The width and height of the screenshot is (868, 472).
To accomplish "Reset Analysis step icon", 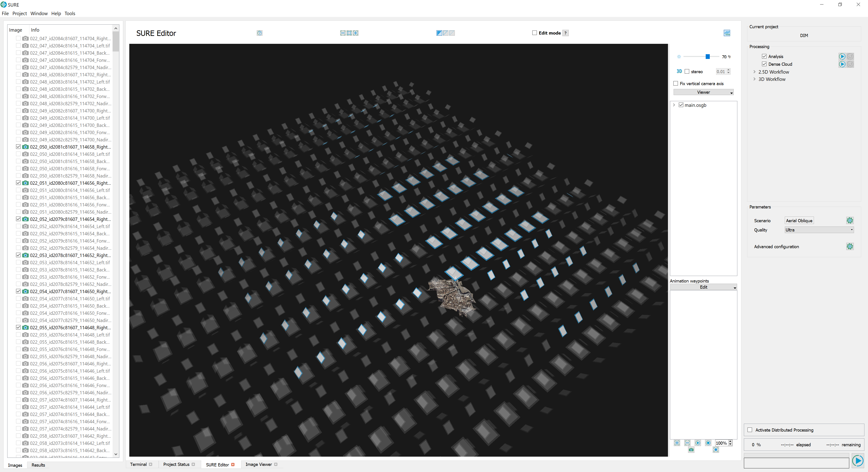I will [850, 56].
